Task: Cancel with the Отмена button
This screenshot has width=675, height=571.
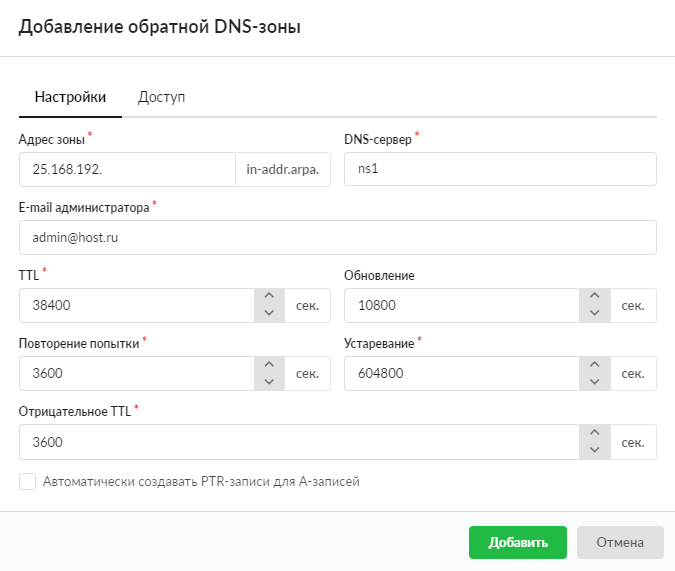Action: point(620,543)
